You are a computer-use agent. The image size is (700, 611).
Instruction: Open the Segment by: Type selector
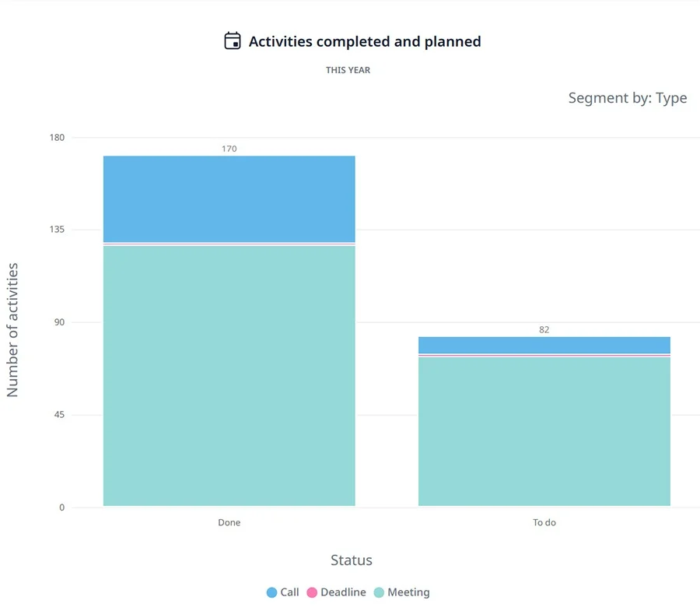click(x=627, y=98)
